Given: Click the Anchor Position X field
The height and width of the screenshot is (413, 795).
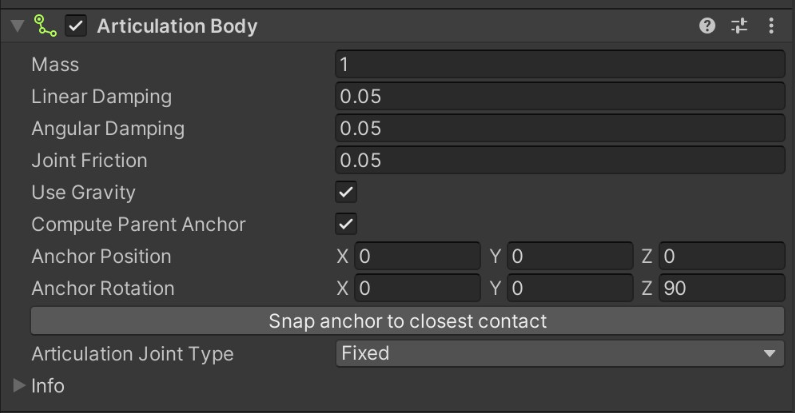Looking at the screenshot, I should coord(417,256).
